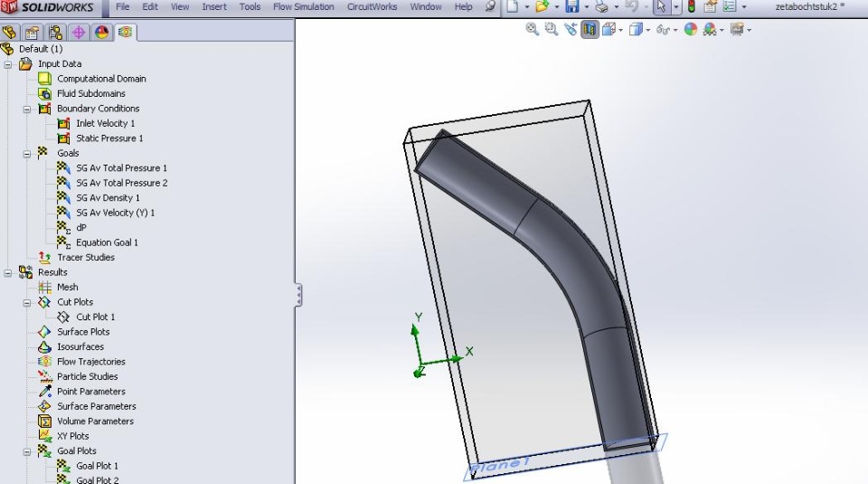
Task: Open the FeatureManager design tree tab
Action: coord(9,33)
